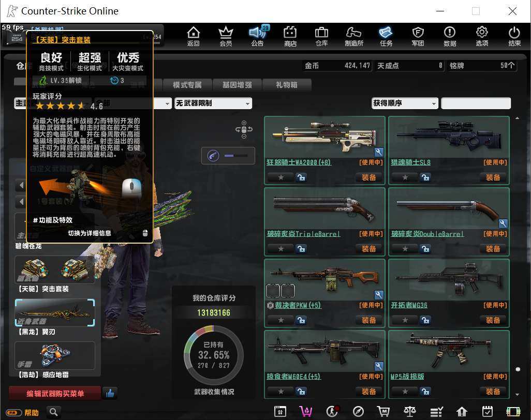Click the 结束 power icon to exit
The width and height of the screenshot is (531, 420).
(514, 36)
